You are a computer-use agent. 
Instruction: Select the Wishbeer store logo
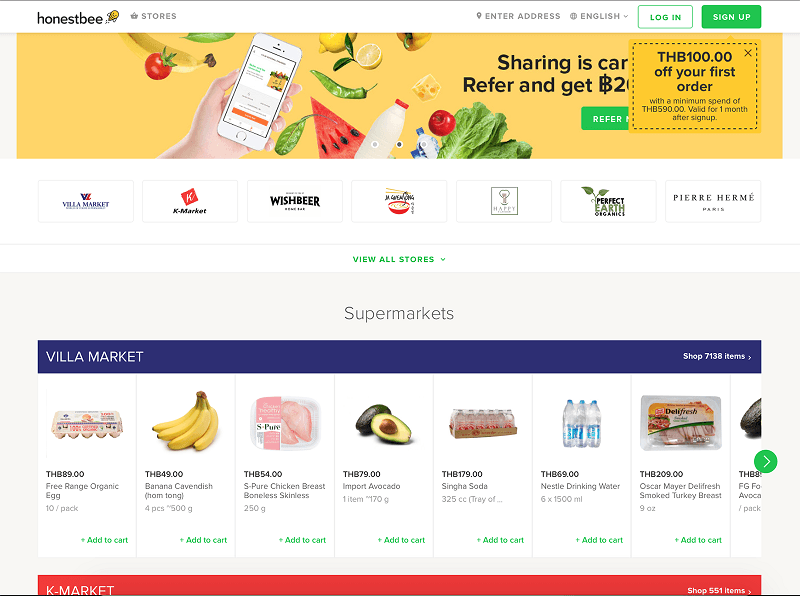(295, 201)
